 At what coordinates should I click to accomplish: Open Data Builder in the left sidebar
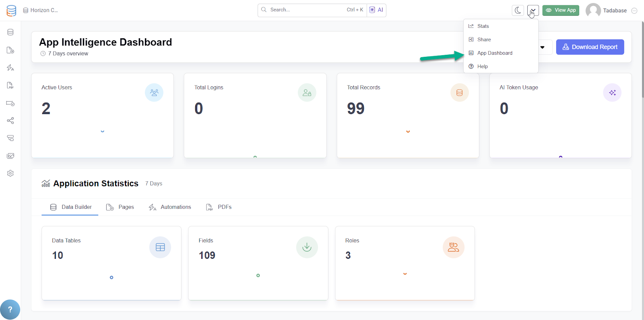coord(10,32)
